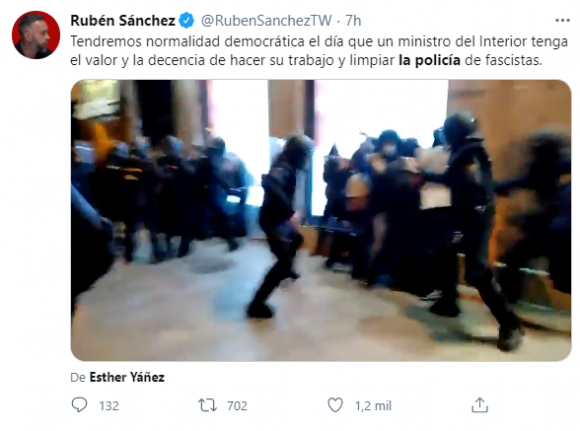
Task: Open the Rubén Sánchez display name
Action: pos(123,21)
